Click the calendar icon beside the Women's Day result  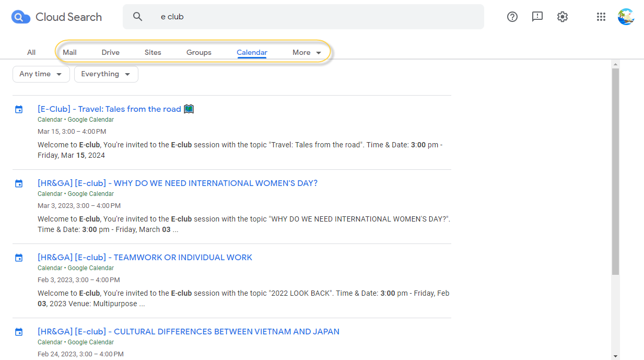pos(19,183)
